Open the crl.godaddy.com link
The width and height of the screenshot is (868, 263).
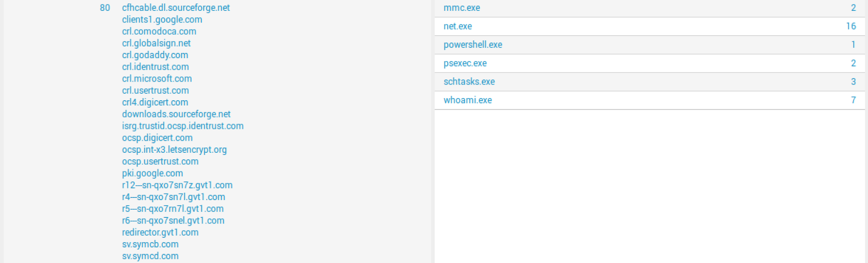pos(155,55)
